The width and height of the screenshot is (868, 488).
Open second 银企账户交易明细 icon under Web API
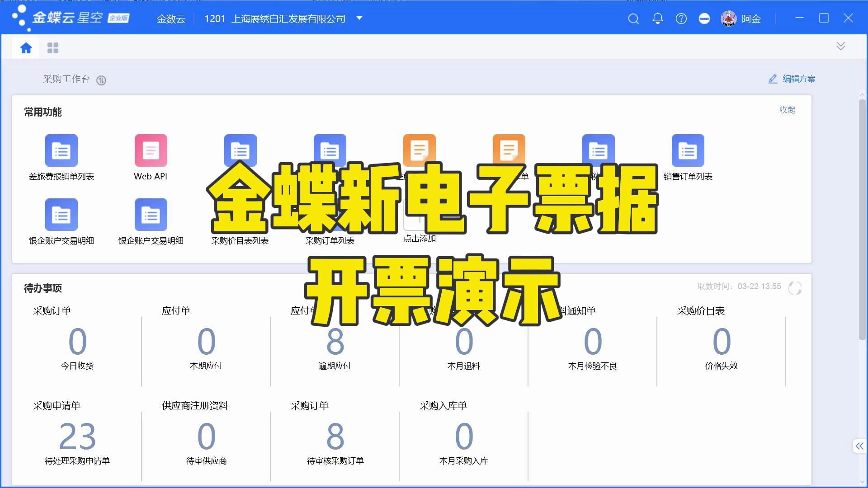[x=151, y=215]
